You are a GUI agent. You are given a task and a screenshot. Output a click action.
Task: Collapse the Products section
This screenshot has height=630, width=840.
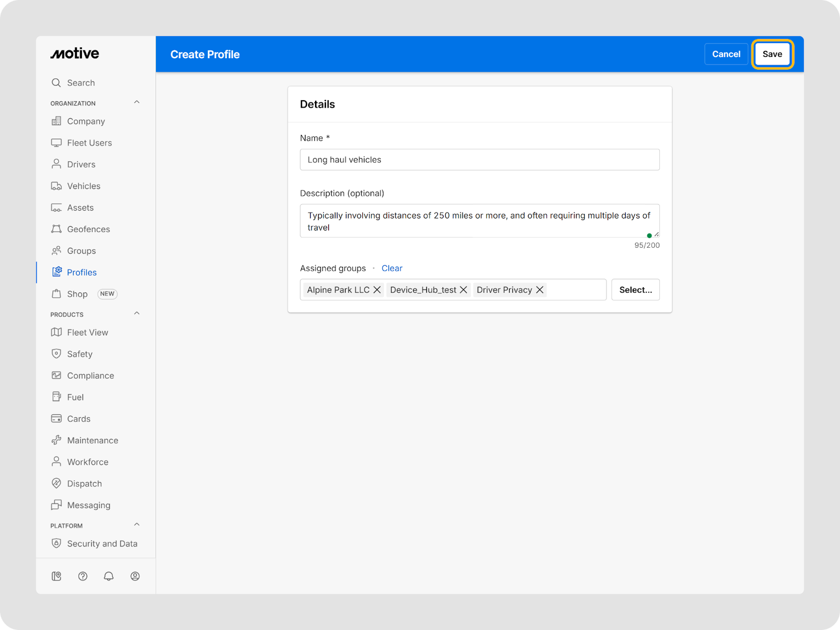pos(136,313)
